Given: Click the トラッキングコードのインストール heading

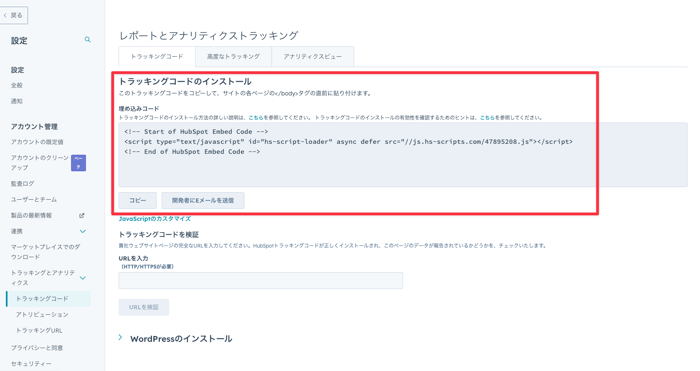Looking at the screenshot, I should [x=185, y=82].
